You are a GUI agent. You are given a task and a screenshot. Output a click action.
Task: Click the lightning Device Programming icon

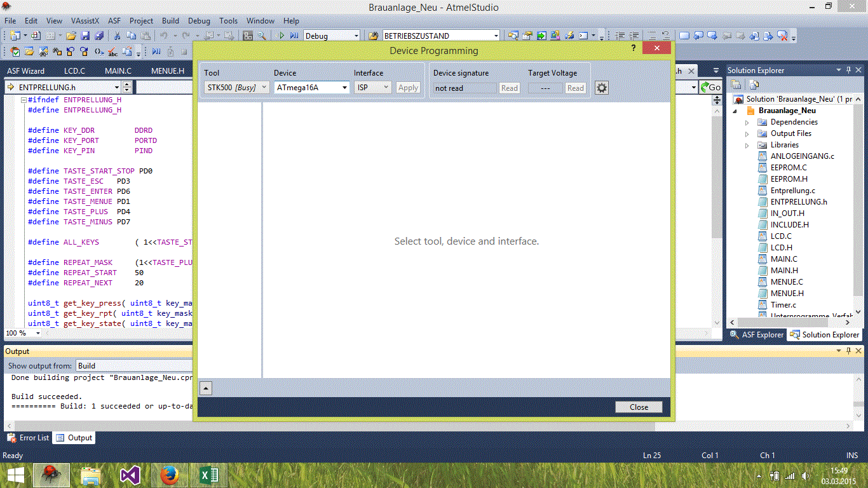[569, 36]
